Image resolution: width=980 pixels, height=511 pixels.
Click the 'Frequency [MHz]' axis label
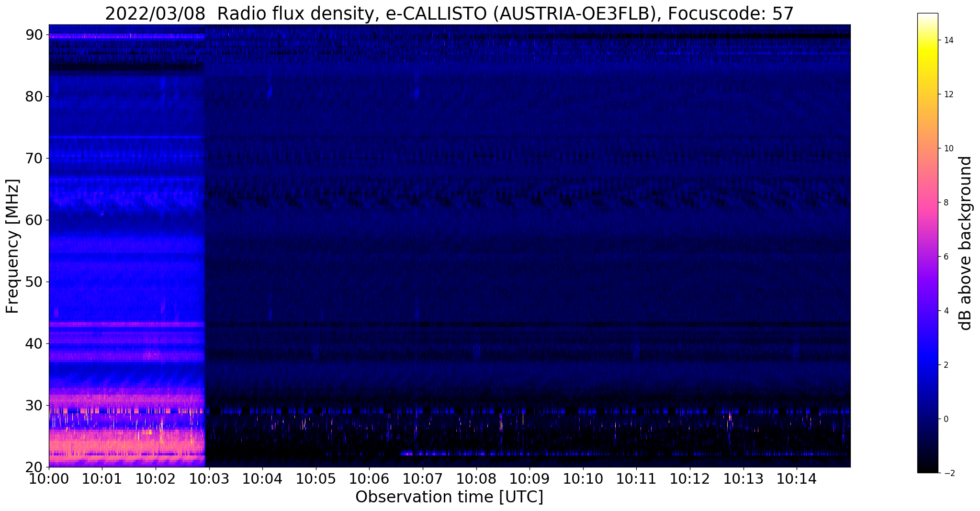tap(13, 246)
